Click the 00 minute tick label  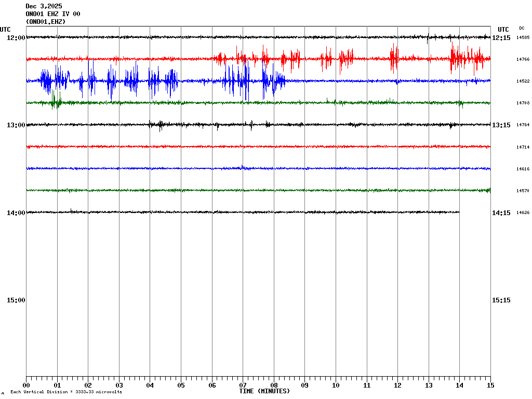tap(26, 385)
